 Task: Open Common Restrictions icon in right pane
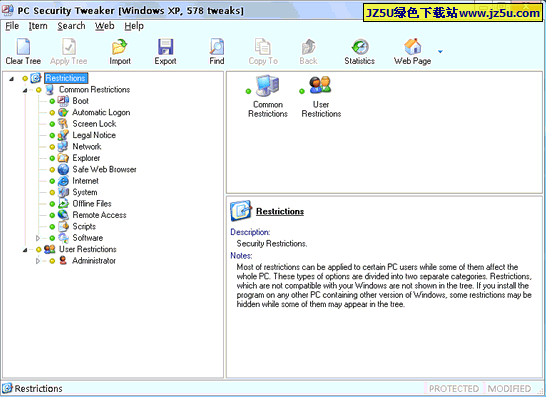point(267,85)
